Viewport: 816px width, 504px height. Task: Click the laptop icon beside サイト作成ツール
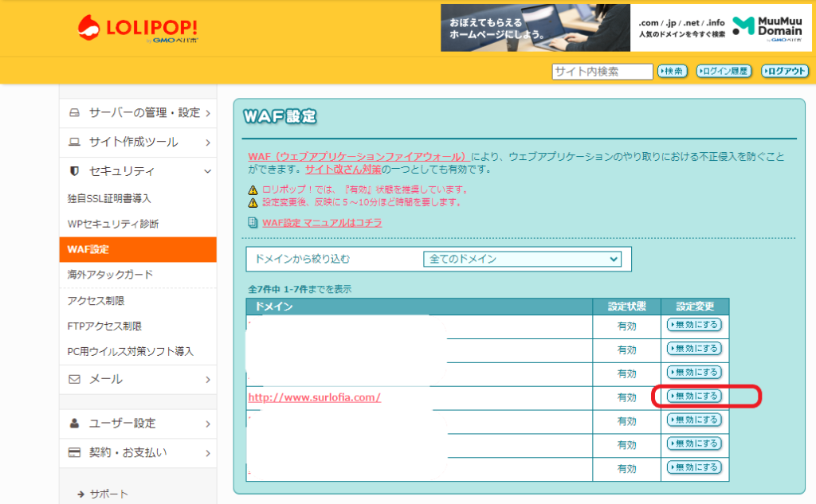point(75,143)
